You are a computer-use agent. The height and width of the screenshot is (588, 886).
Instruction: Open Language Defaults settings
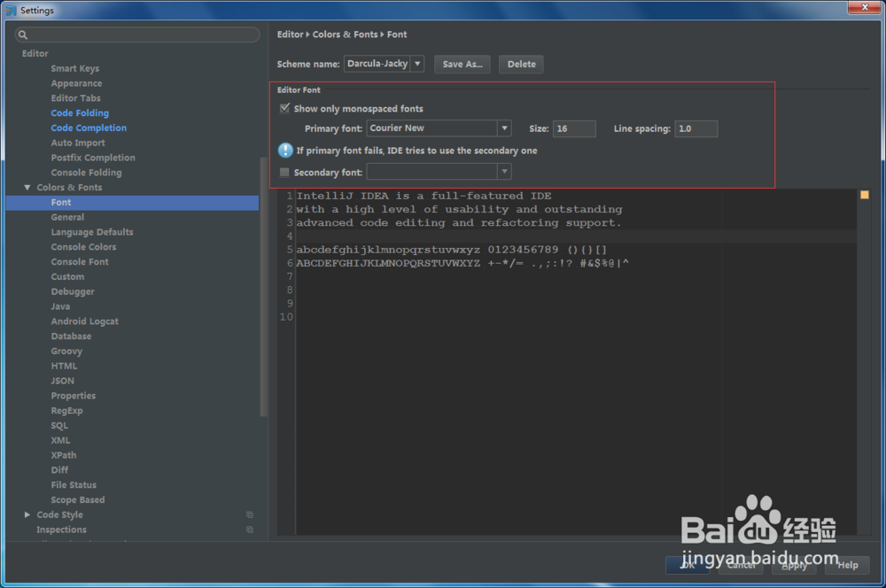pyautogui.click(x=92, y=232)
